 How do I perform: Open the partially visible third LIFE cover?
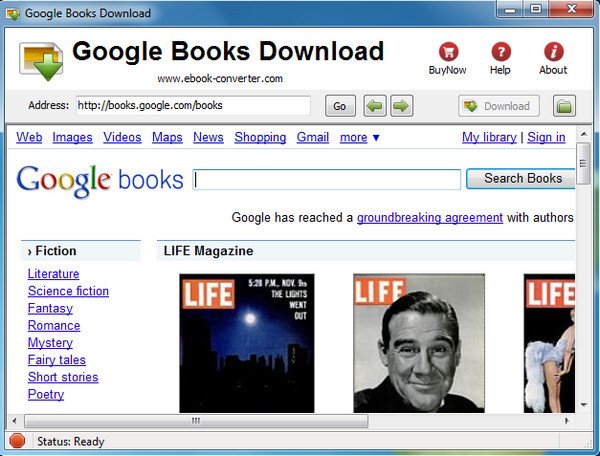(x=549, y=343)
